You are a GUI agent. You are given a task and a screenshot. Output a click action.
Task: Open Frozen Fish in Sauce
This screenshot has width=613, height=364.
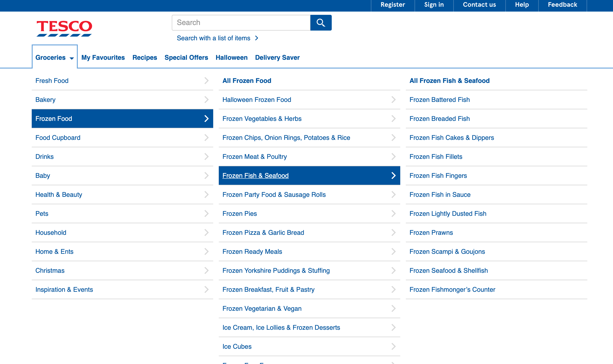click(x=496, y=195)
